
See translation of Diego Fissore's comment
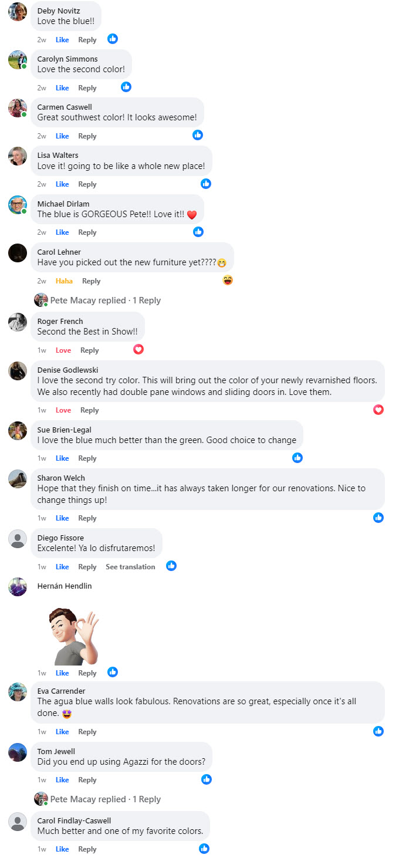(x=130, y=567)
